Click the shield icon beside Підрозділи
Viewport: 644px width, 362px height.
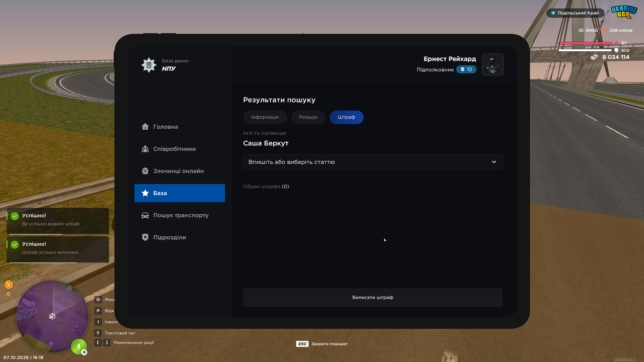coord(145,237)
